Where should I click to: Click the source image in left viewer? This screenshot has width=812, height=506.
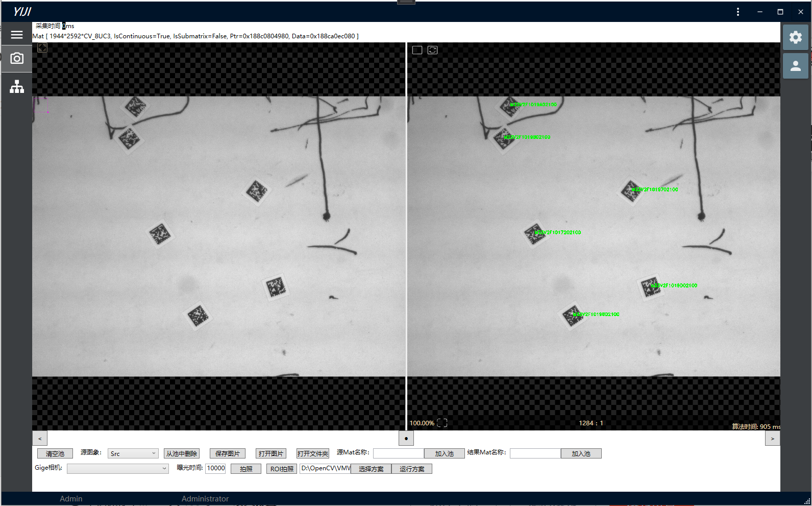point(219,236)
